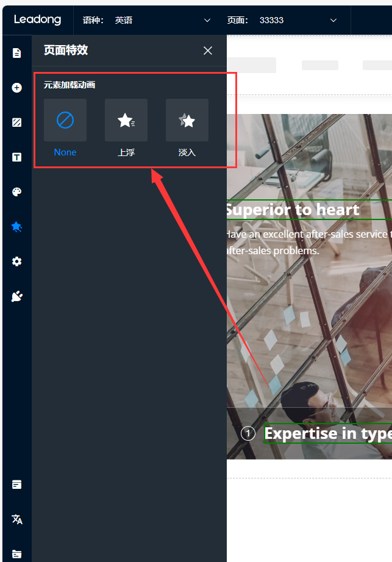Open the gear settings sidebar icon
The width and height of the screenshot is (392, 562).
[x=16, y=261]
